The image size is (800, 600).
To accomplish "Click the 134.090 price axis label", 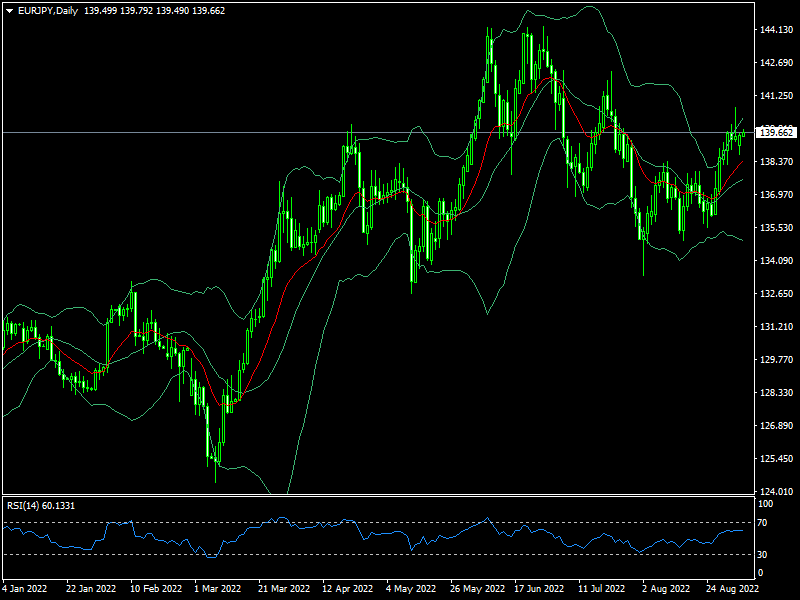I will click(777, 261).
